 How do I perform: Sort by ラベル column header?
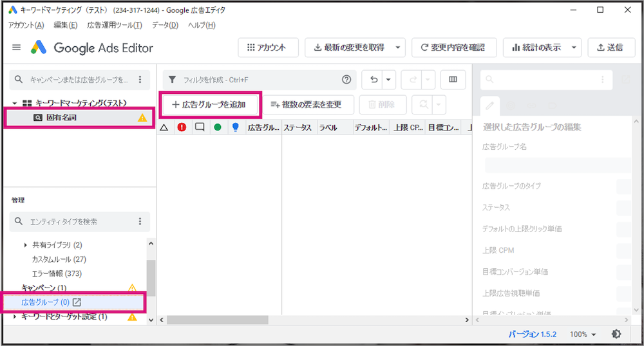click(336, 127)
